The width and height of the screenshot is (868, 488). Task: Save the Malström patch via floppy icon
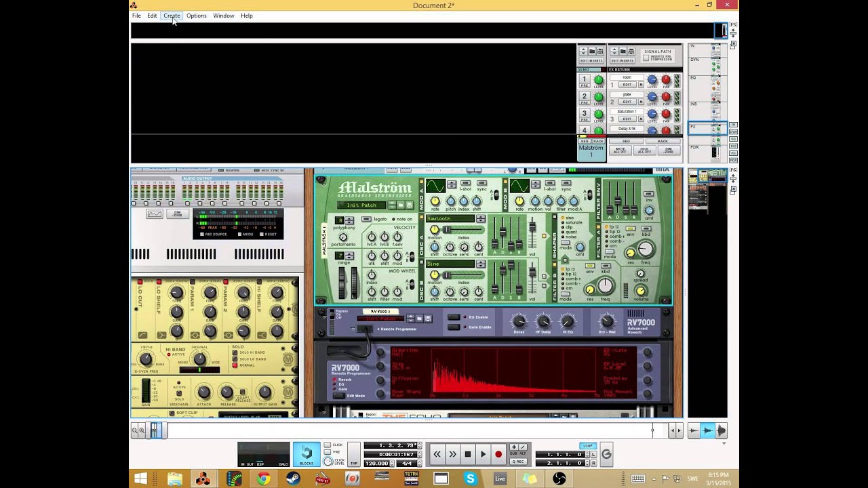point(409,205)
